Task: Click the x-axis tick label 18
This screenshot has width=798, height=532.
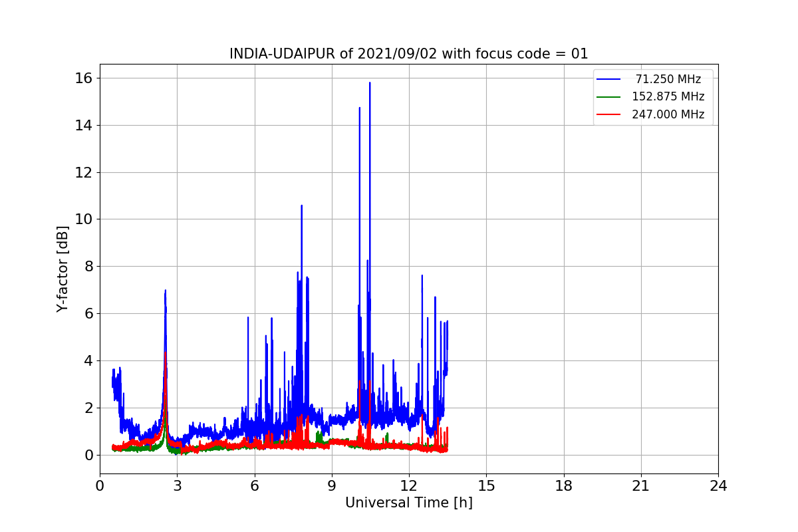Action: tap(563, 485)
